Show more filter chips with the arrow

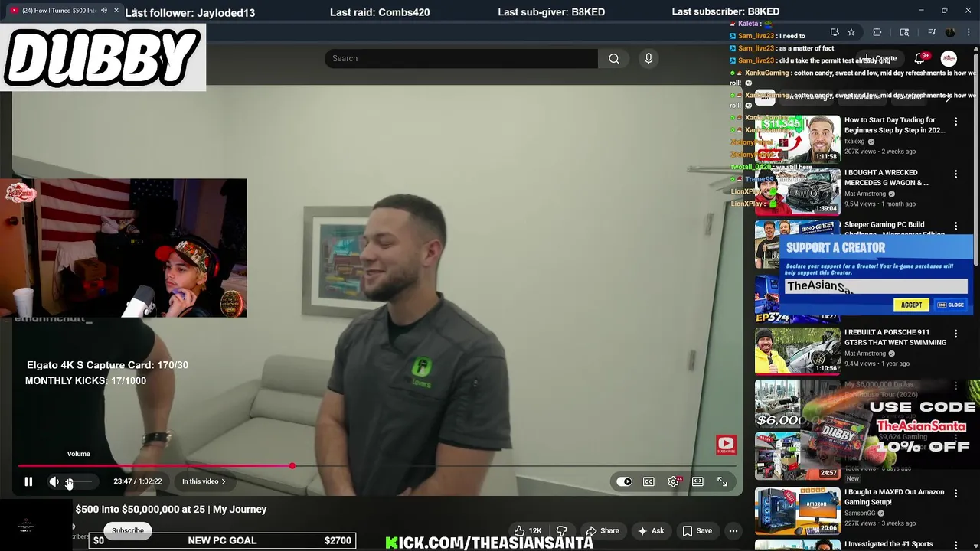[949, 97]
